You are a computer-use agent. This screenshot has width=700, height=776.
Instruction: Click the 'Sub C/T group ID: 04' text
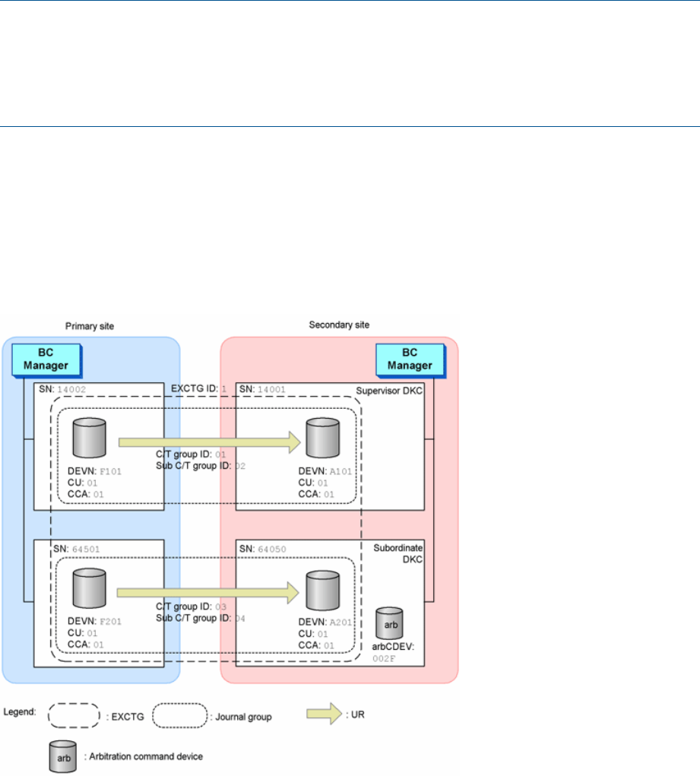201,618
